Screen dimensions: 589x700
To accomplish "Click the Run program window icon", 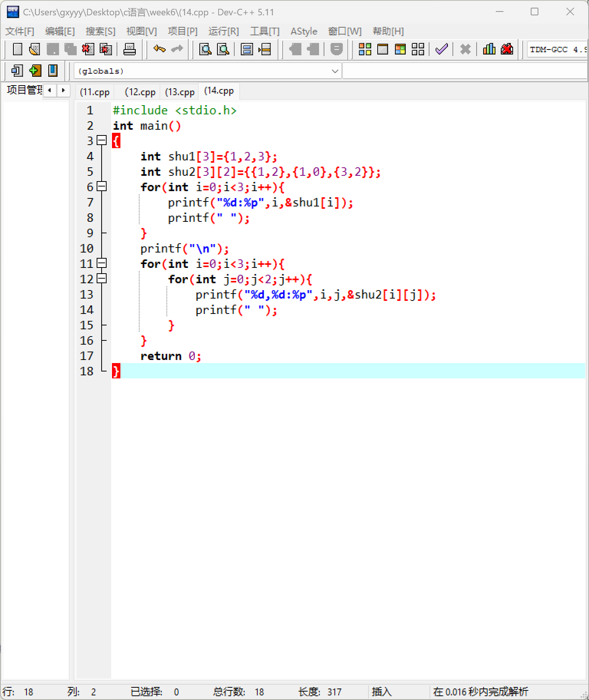I will 383,49.
